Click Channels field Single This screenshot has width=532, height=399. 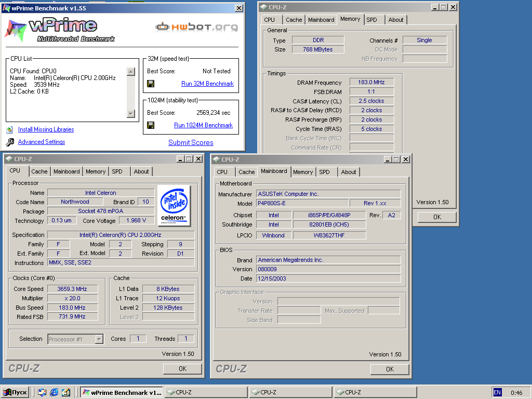click(424, 40)
